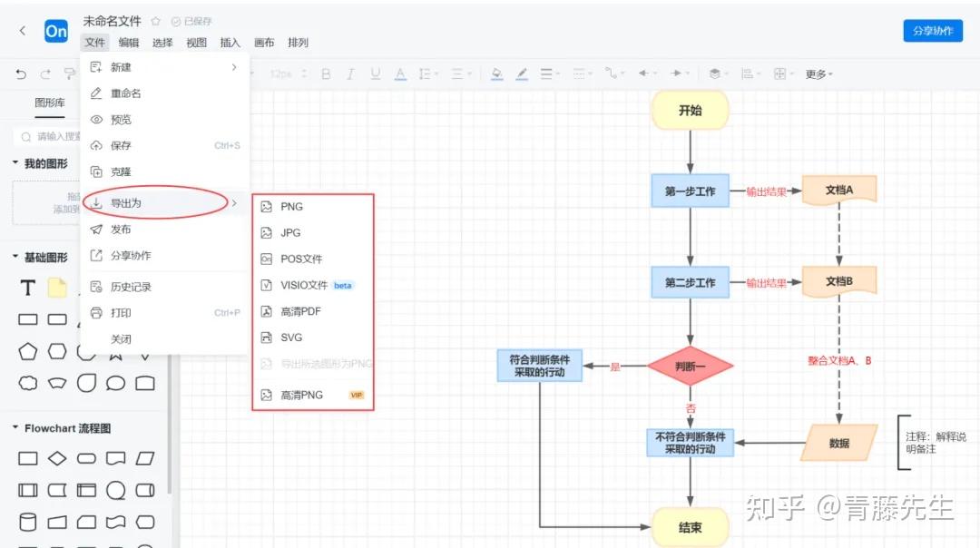Open the 选择 menu

point(162,43)
